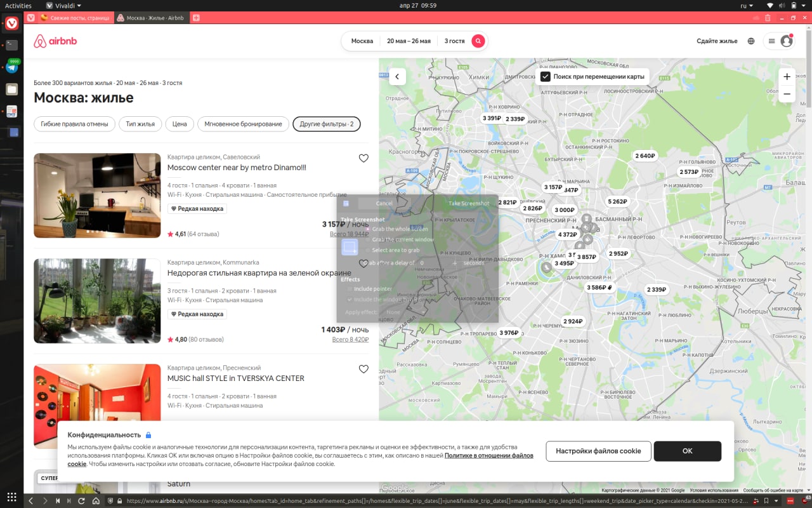The image size is (812, 508).
Task: Edit the 'Москва' location in search pill
Action: [x=362, y=41]
